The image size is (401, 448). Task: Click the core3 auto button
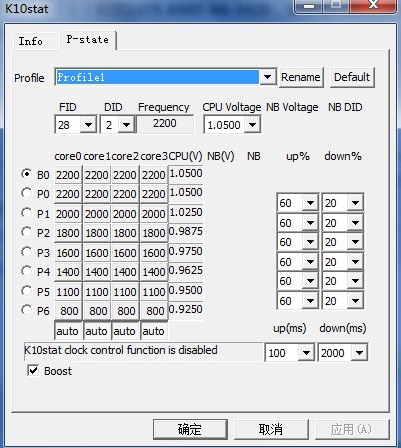[x=154, y=331]
